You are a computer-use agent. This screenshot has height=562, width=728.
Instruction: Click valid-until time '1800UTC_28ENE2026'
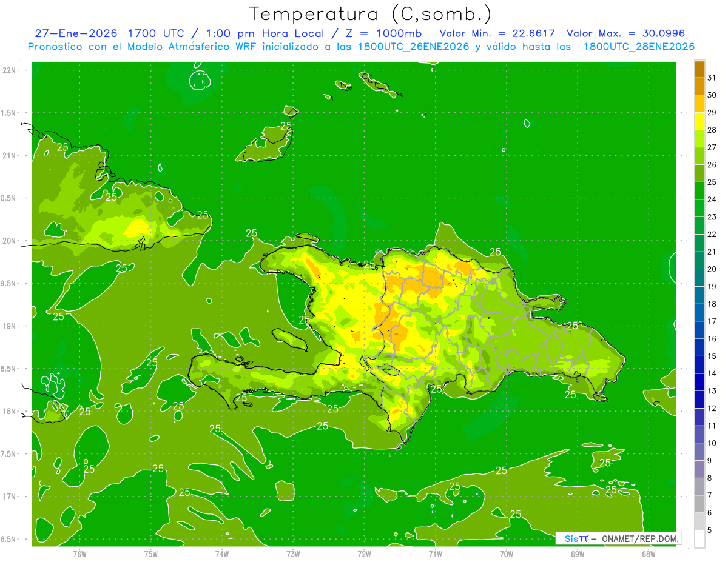[x=639, y=47]
